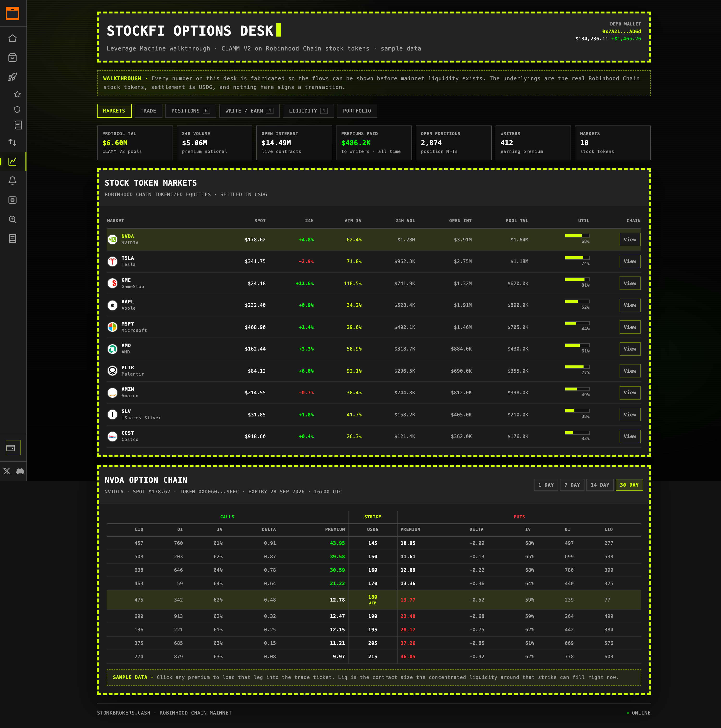Open the shopping bag sidebar icon

pos(12,58)
